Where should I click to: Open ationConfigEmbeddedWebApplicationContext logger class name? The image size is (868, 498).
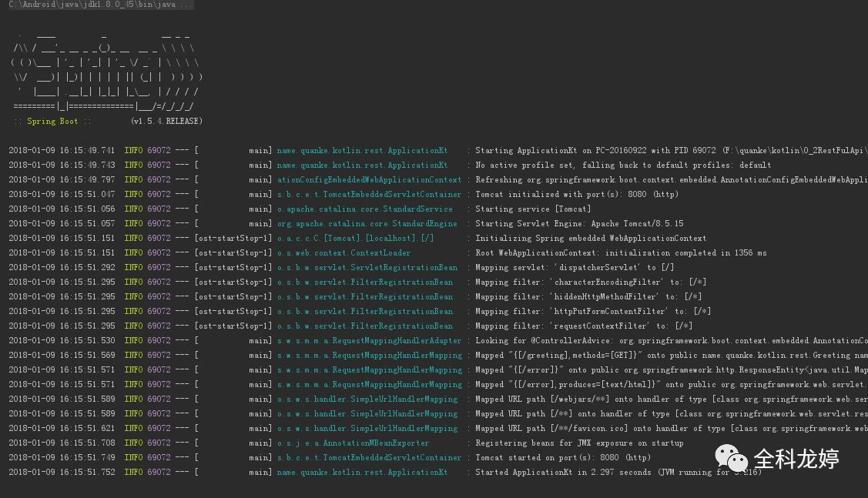(x=369, y=180)
